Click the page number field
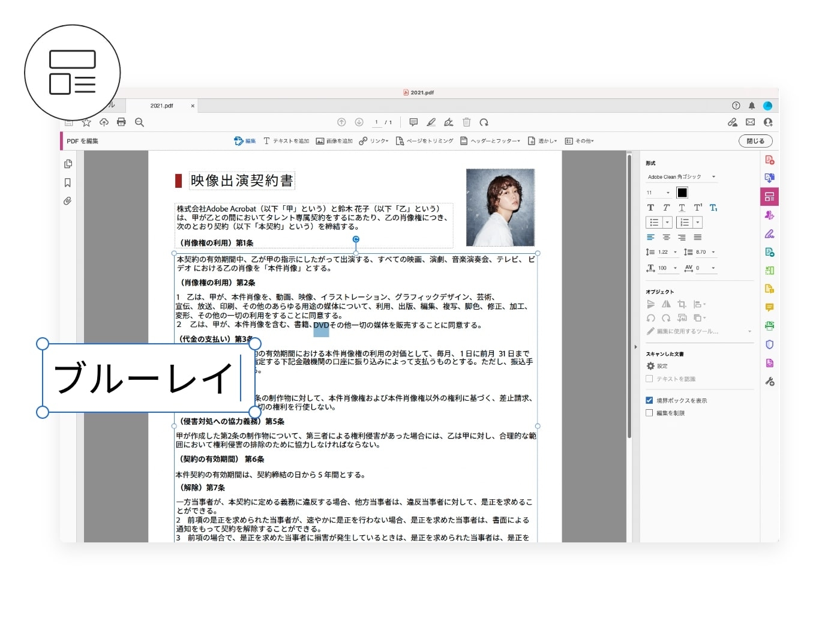This screenshot has height=630, width=840. tap(376, 122)
